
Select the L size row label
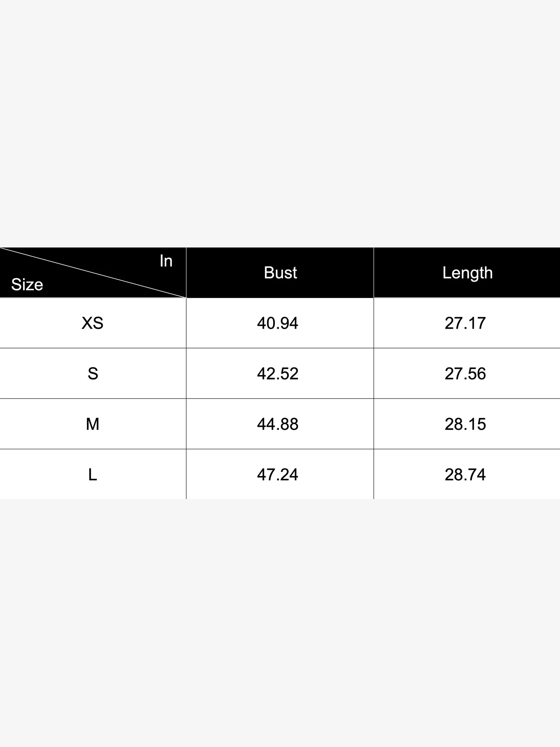click(93, 474)
